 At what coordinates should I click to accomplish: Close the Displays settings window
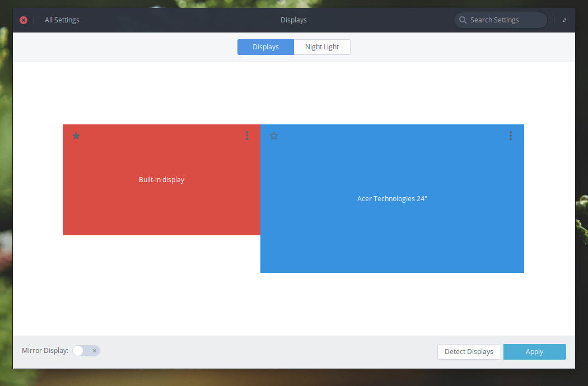point(24,20)
